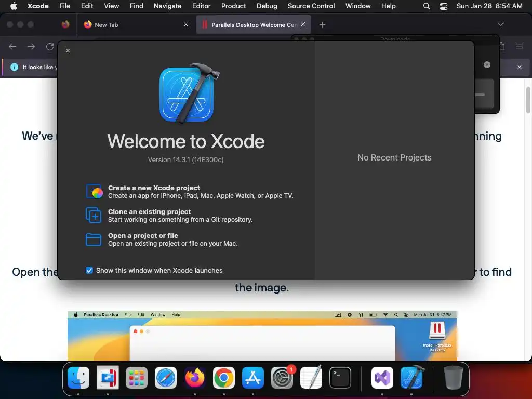The height and width of the screenshot is (399, 532).
Task: Open TextEdit from the Dock
Action: point(311,377)
